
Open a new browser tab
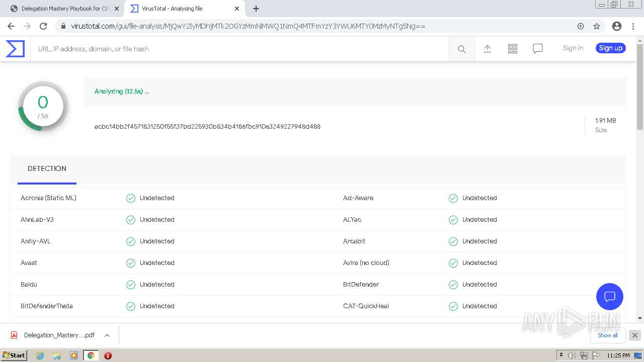pos(256,9)
